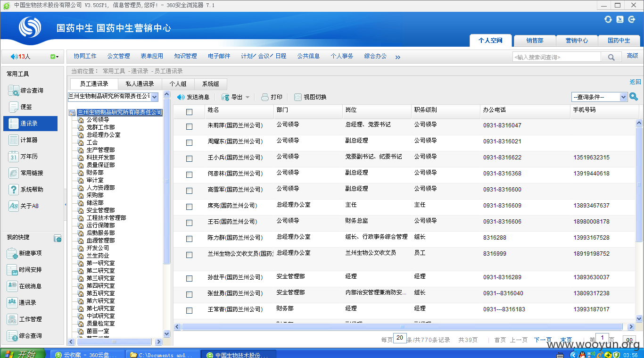Open 工作管理 shortcut icon
644x358 pixels.
pos(12,319)
